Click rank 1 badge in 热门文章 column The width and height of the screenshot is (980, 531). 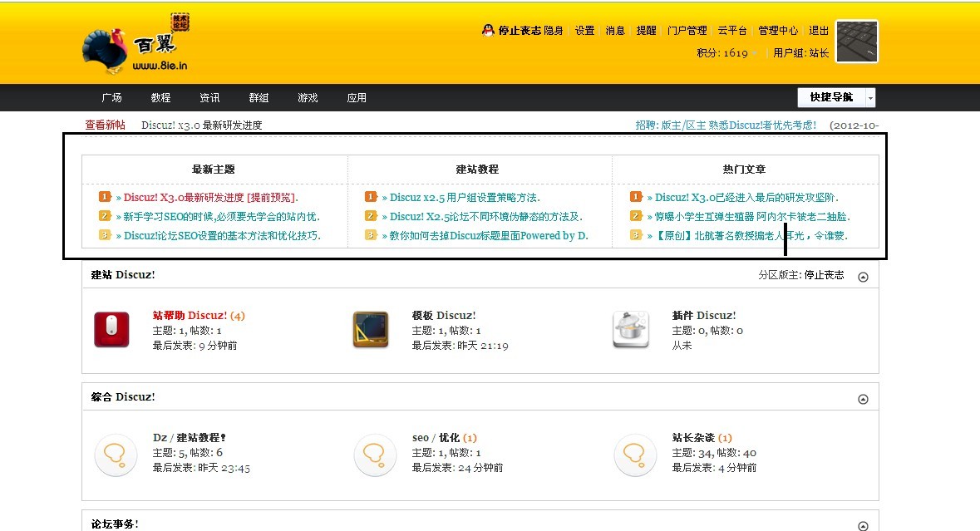pyautogui.click(x=636, y=197)
